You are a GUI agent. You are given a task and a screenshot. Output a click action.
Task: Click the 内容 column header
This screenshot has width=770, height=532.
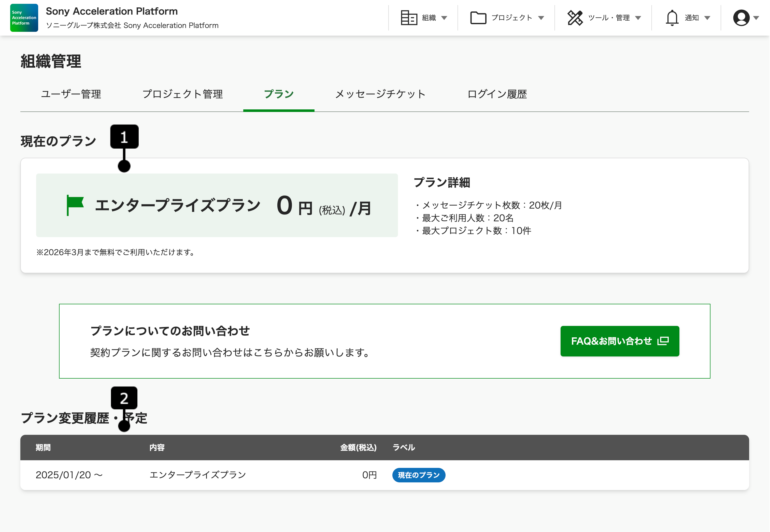tap(157, 447)
